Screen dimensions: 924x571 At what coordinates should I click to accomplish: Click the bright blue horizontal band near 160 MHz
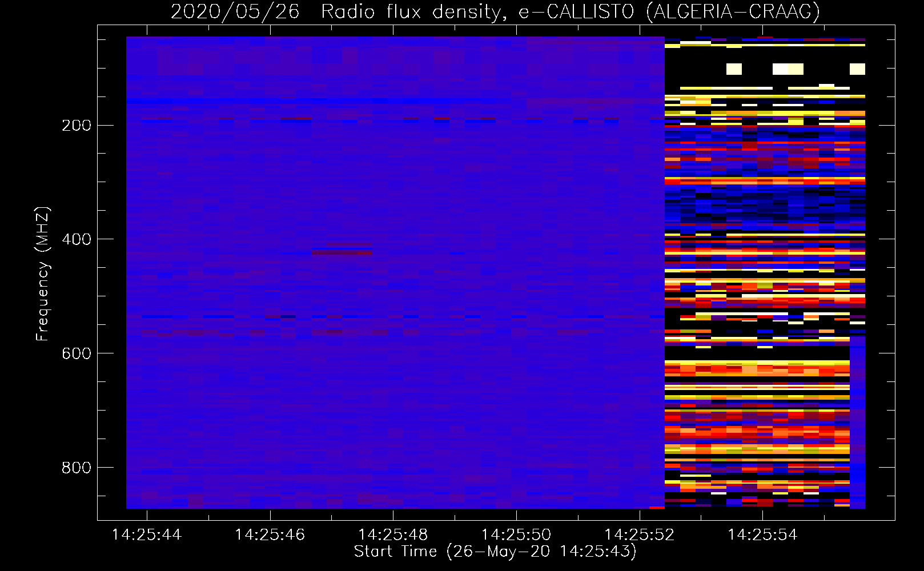coord(320,101)
